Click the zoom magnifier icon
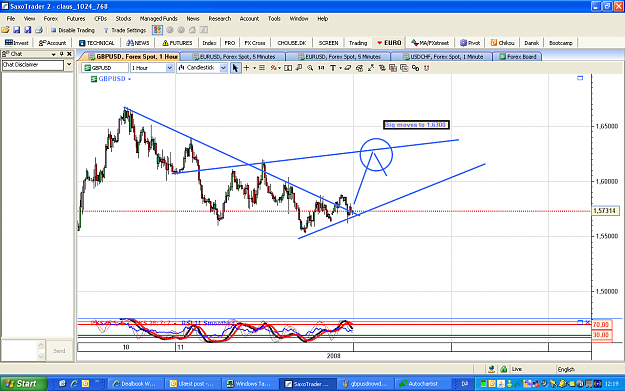625x391 pixels. click(x=310, y=68)
